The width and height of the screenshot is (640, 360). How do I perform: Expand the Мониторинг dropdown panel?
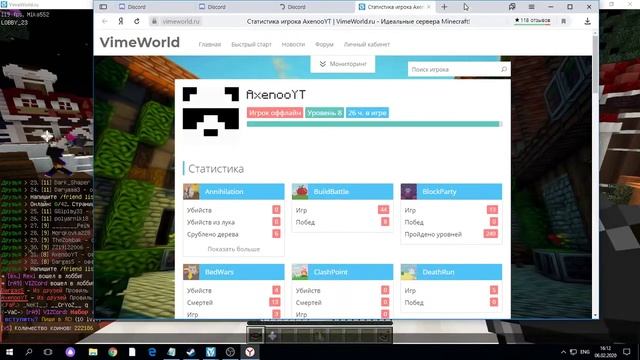pos(343,64)
